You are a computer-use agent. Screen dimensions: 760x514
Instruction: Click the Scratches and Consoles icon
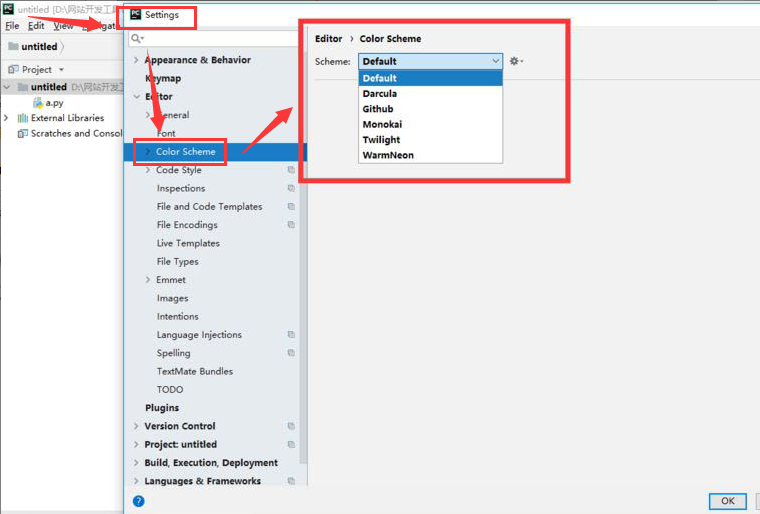(x=23, y=133)
